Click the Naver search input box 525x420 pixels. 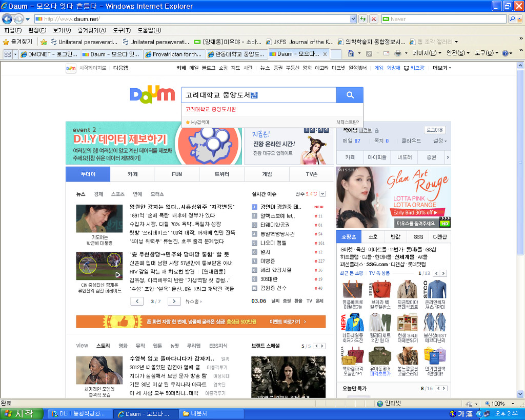point(445,19)
